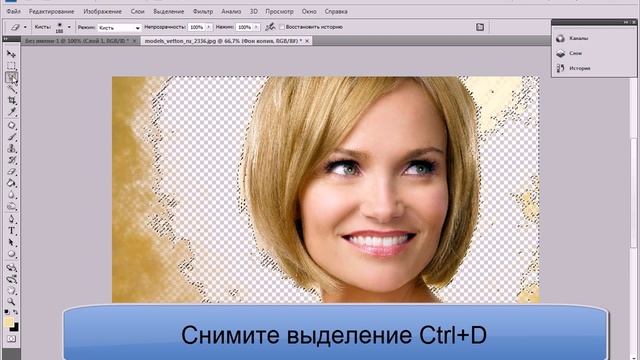Open the Анализ menu
640x360 pixels.
point(231,11)
